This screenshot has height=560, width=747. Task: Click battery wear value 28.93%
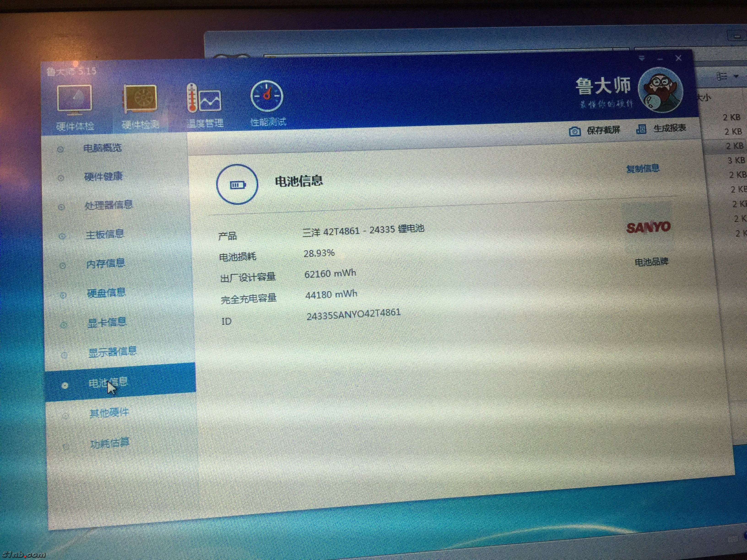(319, 253)
